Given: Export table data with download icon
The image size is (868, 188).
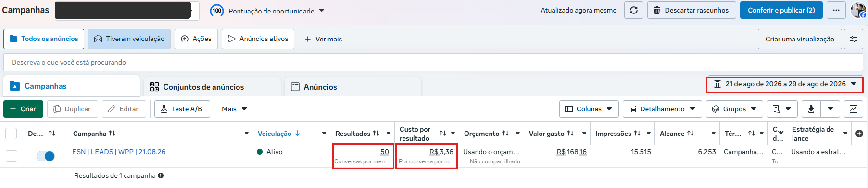Looking at the screenshot, I should click(x=811, y=109).
